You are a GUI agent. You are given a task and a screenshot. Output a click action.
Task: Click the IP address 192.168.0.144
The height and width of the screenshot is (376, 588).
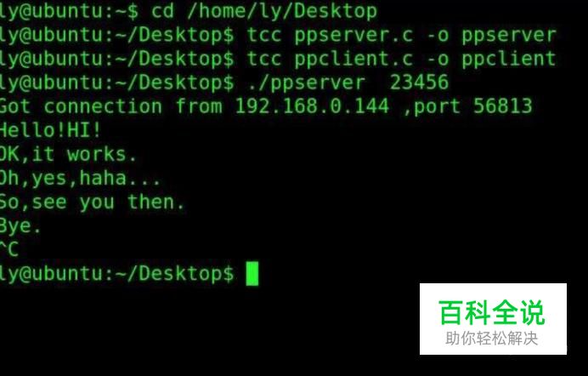pos(312,106)
